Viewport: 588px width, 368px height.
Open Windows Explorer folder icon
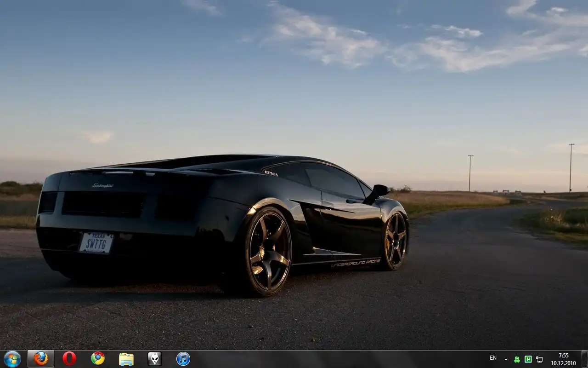click(x=126, y=359)
